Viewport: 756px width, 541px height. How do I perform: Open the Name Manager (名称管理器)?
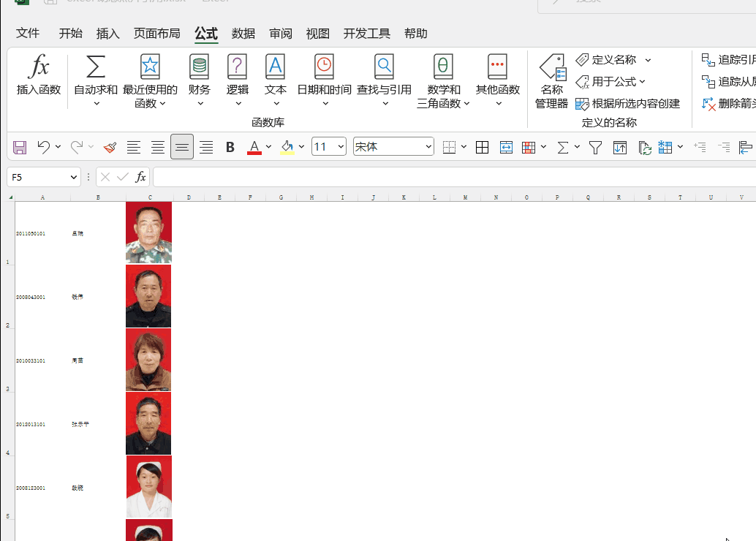coord(552,81)
